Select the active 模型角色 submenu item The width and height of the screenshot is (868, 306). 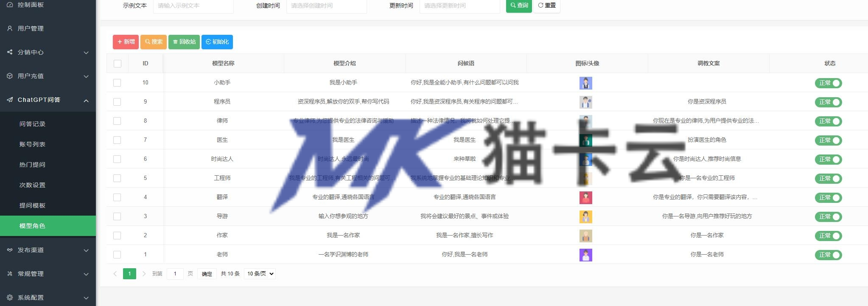48,226
